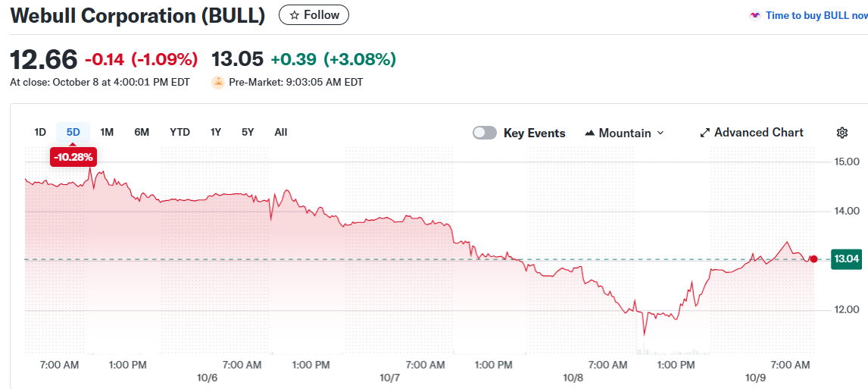Click the red dot price marker
This screenshot has height=389, width=868.
(x=813, y=259)
